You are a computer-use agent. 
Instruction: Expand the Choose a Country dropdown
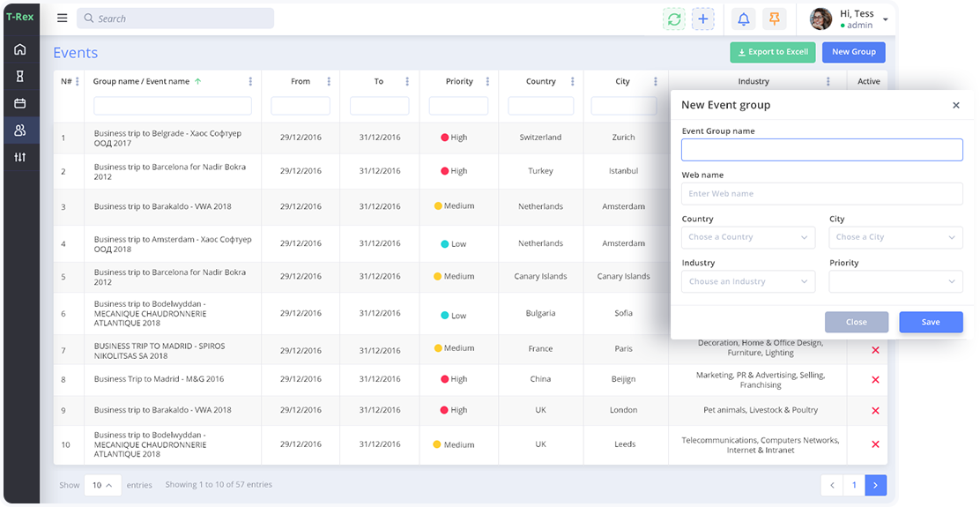pos(747,237)
